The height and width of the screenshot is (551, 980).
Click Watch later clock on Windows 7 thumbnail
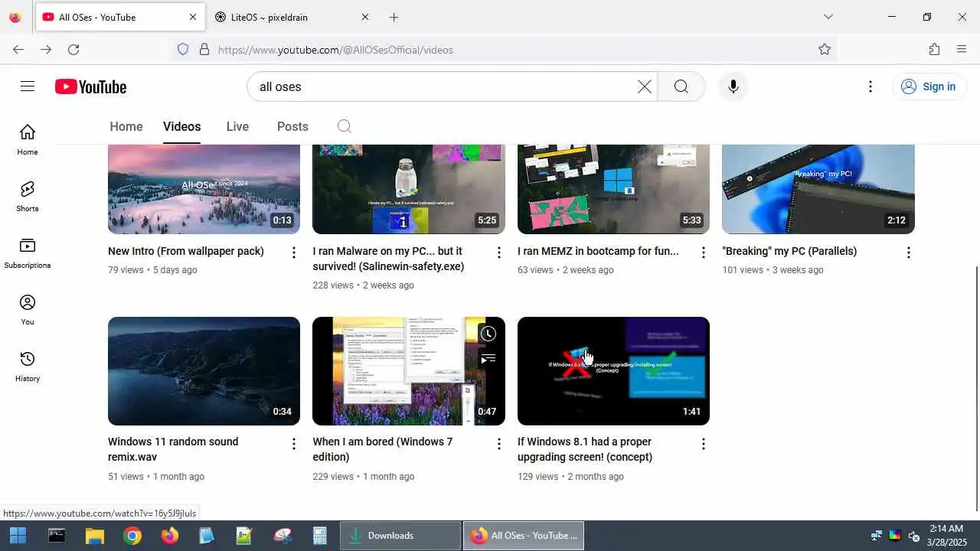click(488, 334)
